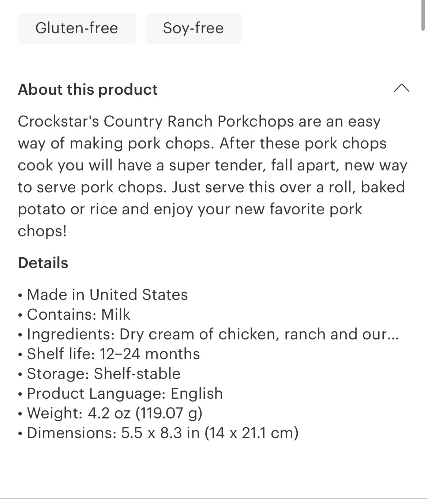This screenshot has height=504, width=428.
Task: Click the Details heading
Action: pos(43,263)
